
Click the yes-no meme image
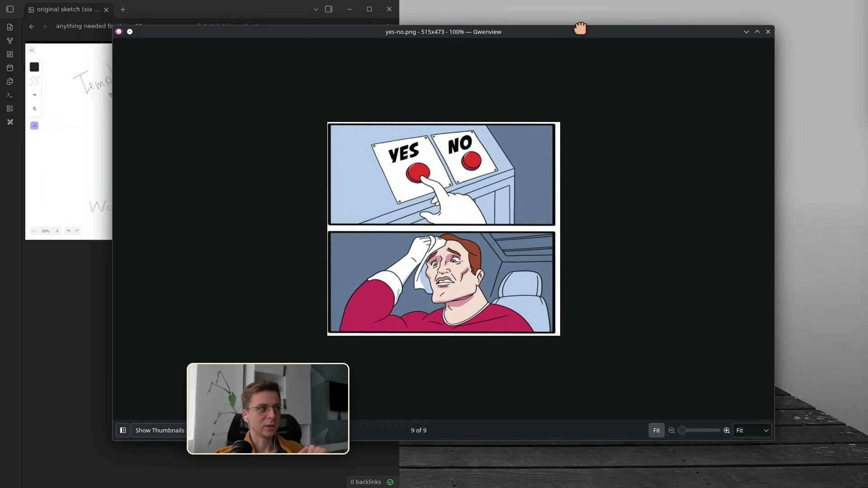(443, 229)
